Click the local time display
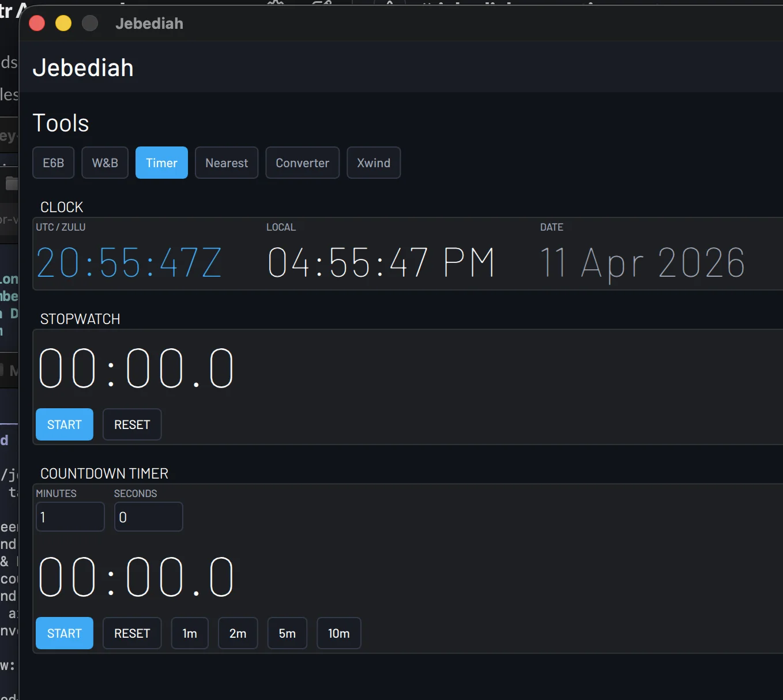 382,262
